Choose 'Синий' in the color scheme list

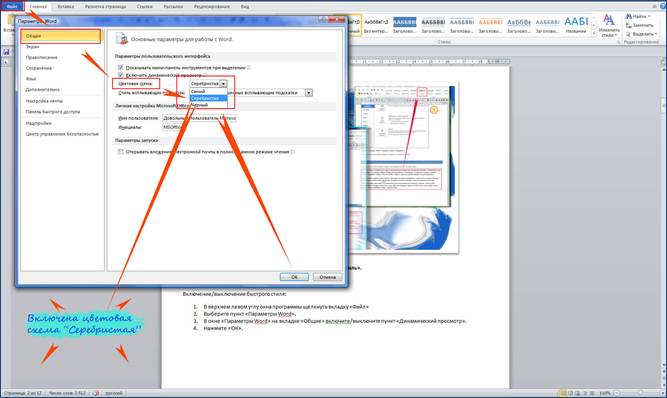(208, 91)
